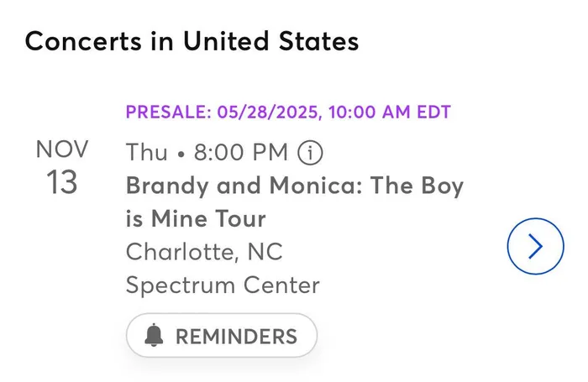Open event details with the circled chevron arrow

536,246
